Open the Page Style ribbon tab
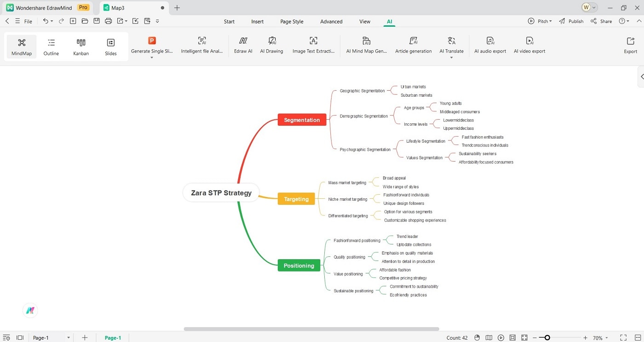Screen dimensions: 644x342 point(292,22)
